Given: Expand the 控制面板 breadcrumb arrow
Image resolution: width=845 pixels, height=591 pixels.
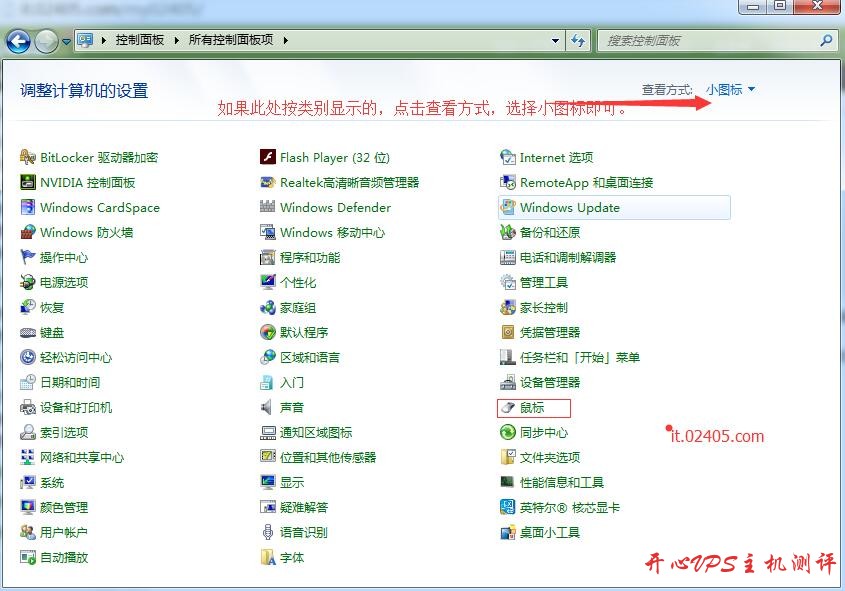Looking at the screenshot, I should click(176, 40).
